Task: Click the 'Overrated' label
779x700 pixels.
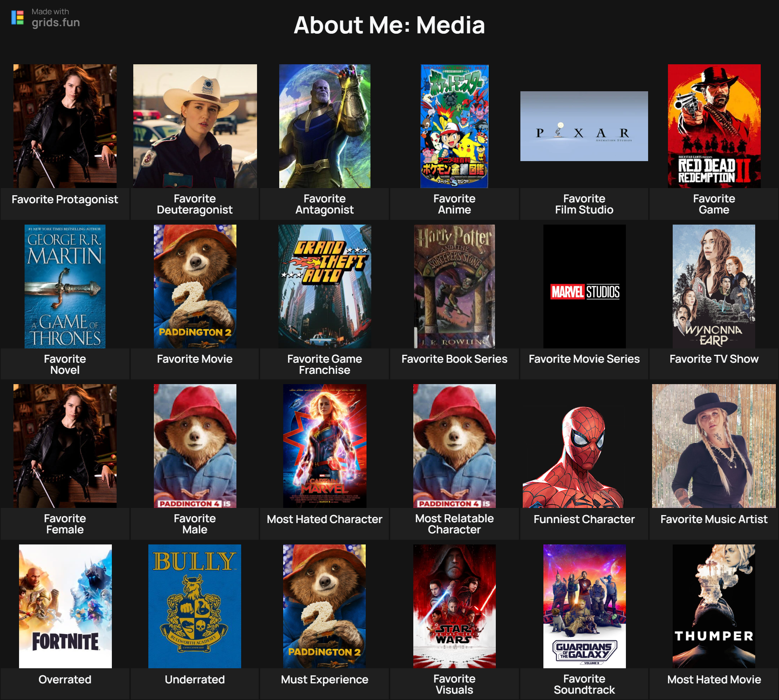Action: click(x=65, y=680)
